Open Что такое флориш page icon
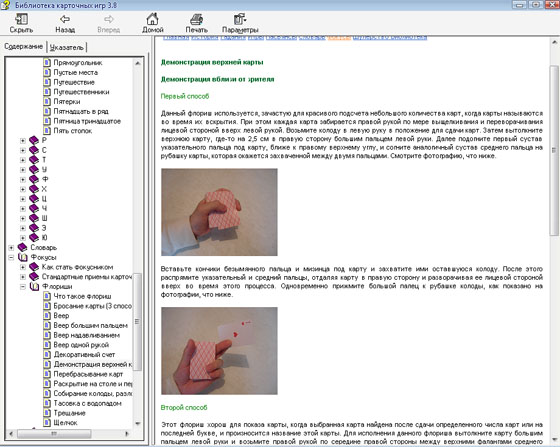560x447 pixels. 47,296
